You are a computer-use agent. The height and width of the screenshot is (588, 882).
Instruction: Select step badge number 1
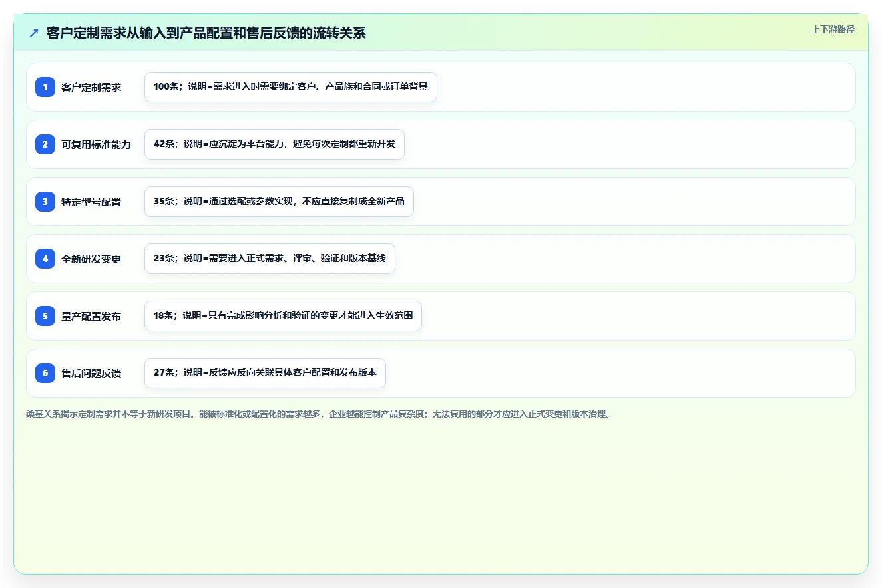tap(45, 86)
